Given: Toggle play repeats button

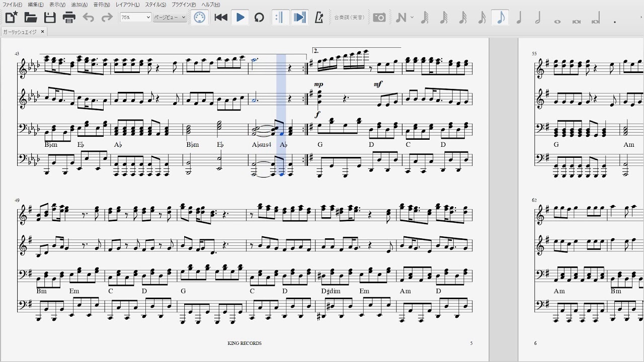Looking at the screenshot, I should click(280, 18).
